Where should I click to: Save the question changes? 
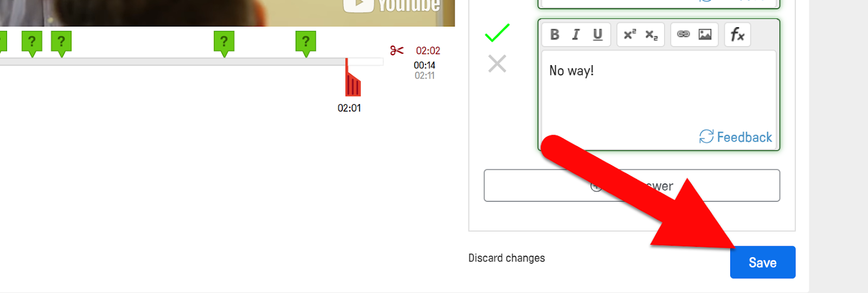point(763,262)
